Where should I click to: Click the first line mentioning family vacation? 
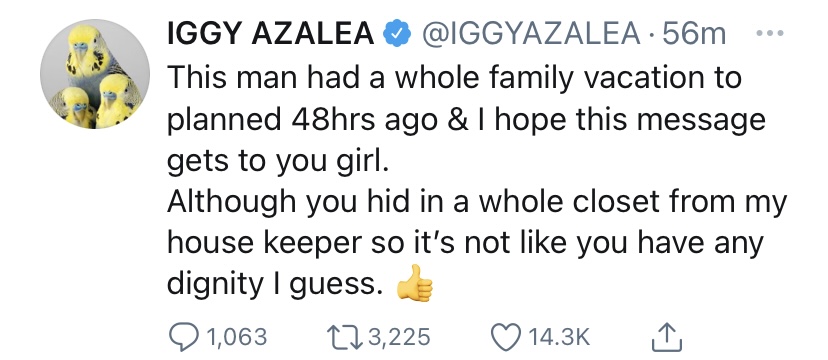[455, 79]
